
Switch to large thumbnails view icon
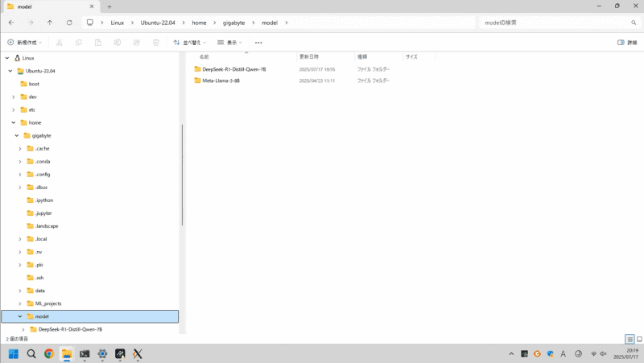[x=639, y=339]
